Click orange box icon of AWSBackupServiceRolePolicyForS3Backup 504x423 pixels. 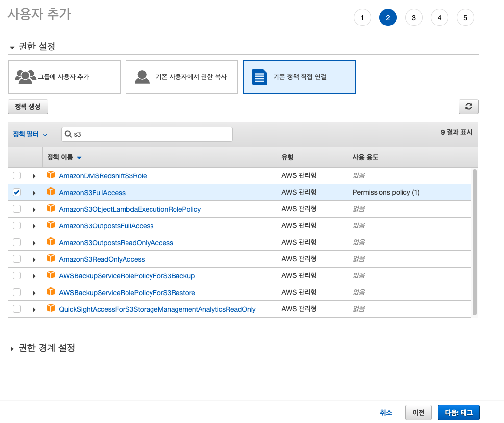coord(51,274)
